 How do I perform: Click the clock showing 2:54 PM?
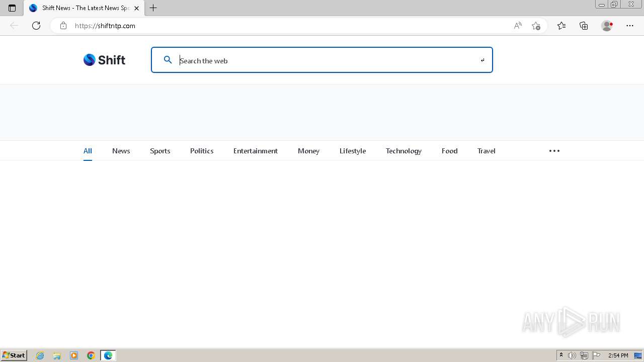tap(618, 355)
